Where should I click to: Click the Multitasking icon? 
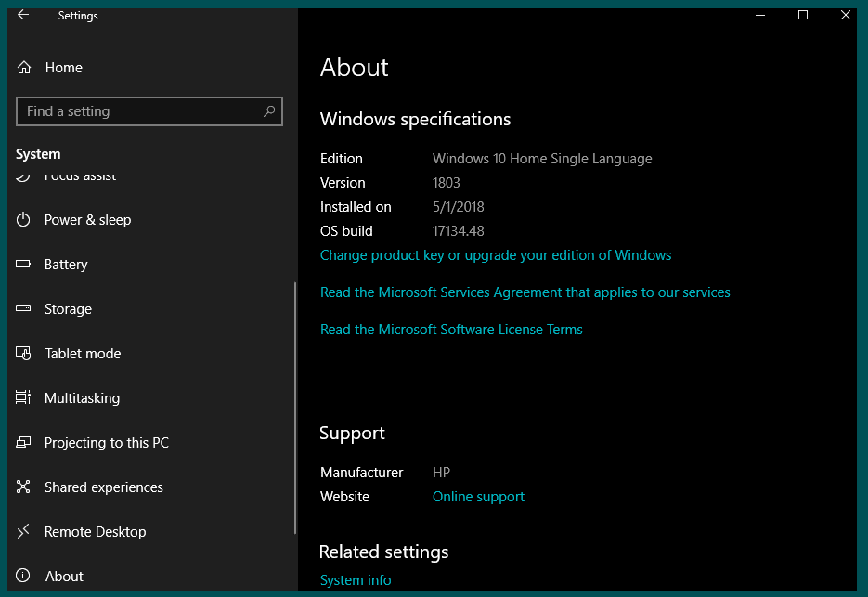point(23,397)
